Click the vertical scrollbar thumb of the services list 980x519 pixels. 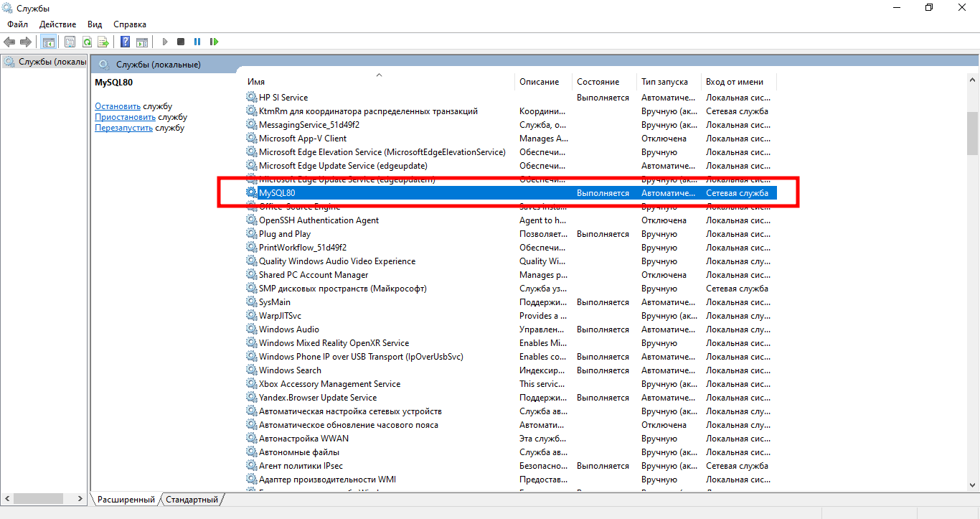[972, 134]
